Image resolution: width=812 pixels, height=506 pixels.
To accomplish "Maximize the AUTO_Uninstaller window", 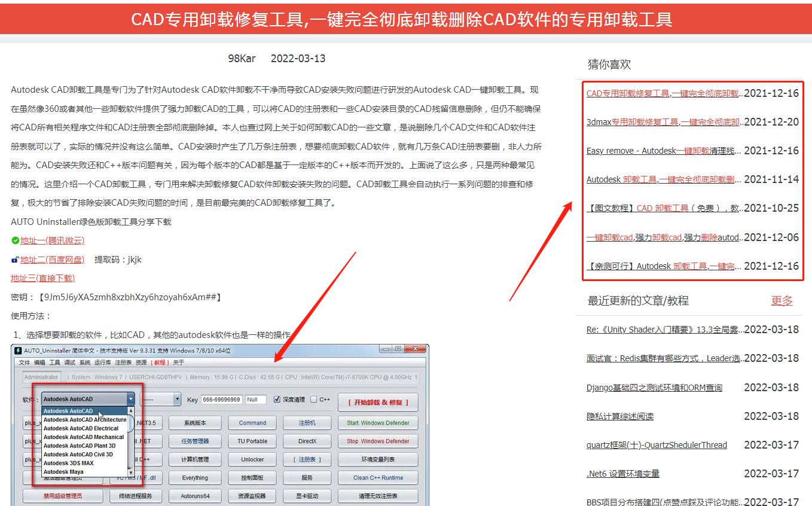I will 398,349.
